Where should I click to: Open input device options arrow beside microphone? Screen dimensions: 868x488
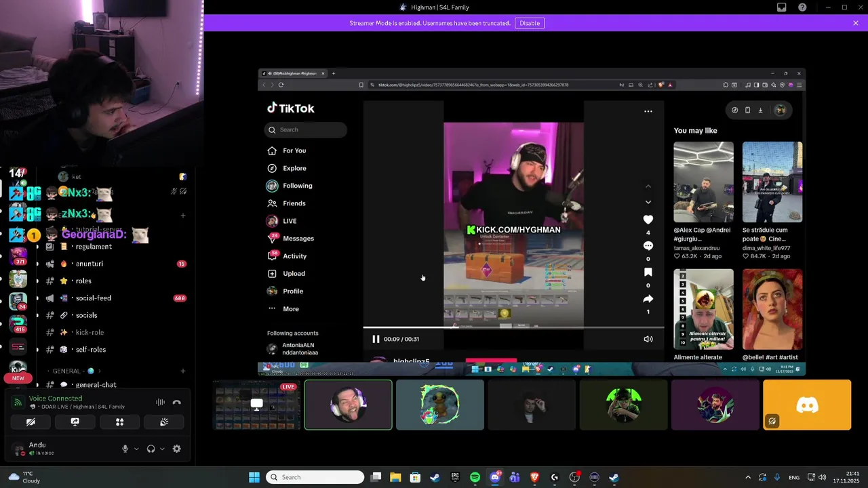[x=136, y=449]
